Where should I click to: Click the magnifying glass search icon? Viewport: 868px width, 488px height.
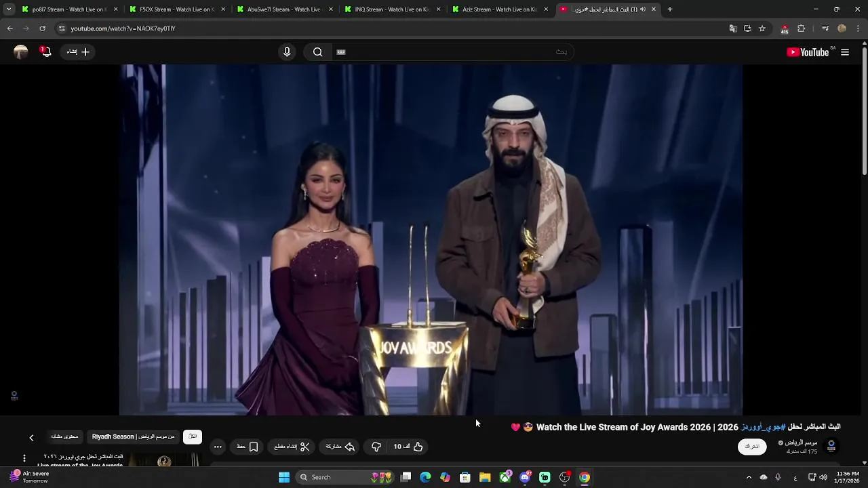(x=317, y=52)
